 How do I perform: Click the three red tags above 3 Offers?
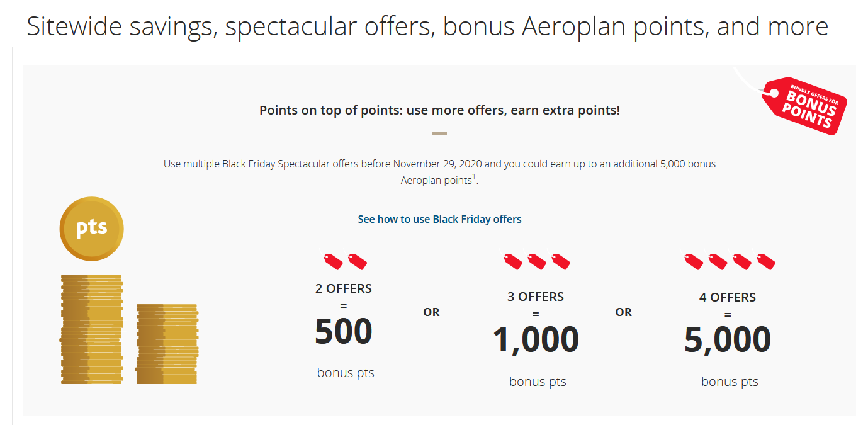(536, 261)
